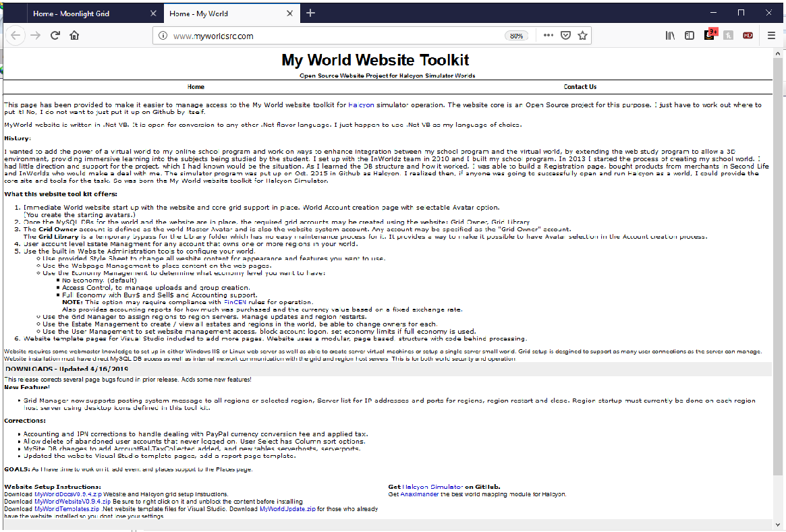This screenshot has width=786, height=532.
Task: Open the browser home page icon
Action: coord(74,36)
